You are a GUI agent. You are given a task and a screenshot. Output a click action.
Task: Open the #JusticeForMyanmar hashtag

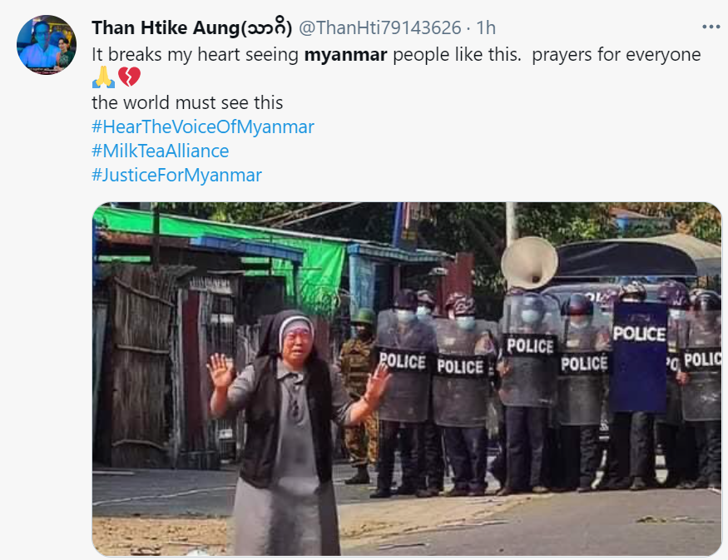pyautogui.click(x=176, y=175)
